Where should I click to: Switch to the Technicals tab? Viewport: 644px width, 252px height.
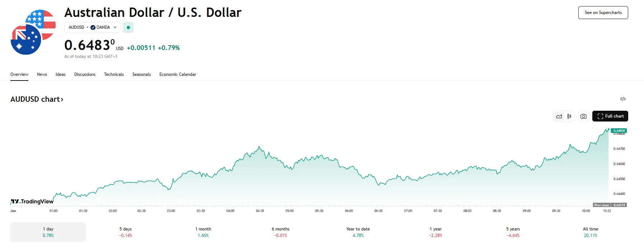click(114, 74)
